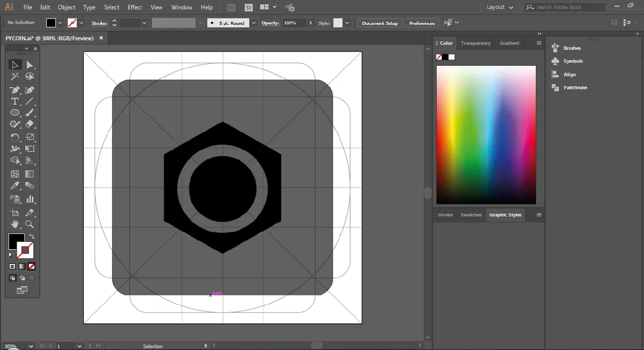The width and height of the screenshot is (644, 350).
Task: Enable Gradient fill mode button
Action: [22, 266]
